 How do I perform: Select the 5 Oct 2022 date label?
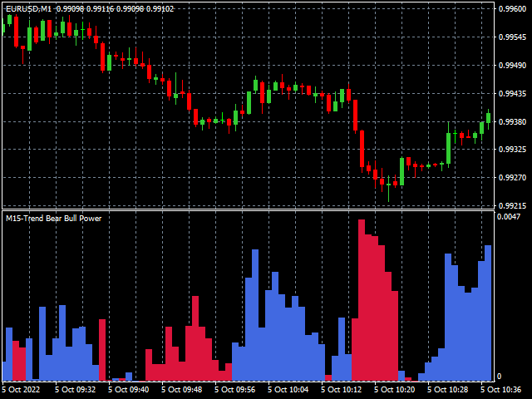point(21,389)
